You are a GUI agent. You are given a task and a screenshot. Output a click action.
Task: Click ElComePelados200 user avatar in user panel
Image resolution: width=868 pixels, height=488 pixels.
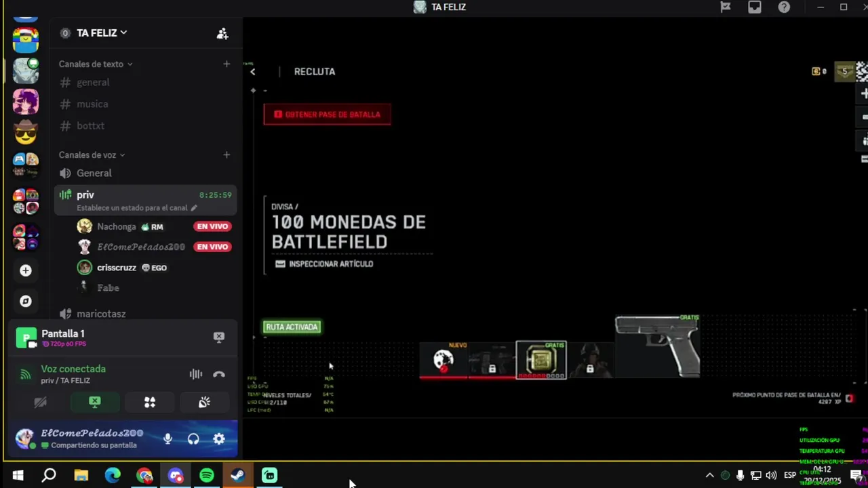pos(26,439)
